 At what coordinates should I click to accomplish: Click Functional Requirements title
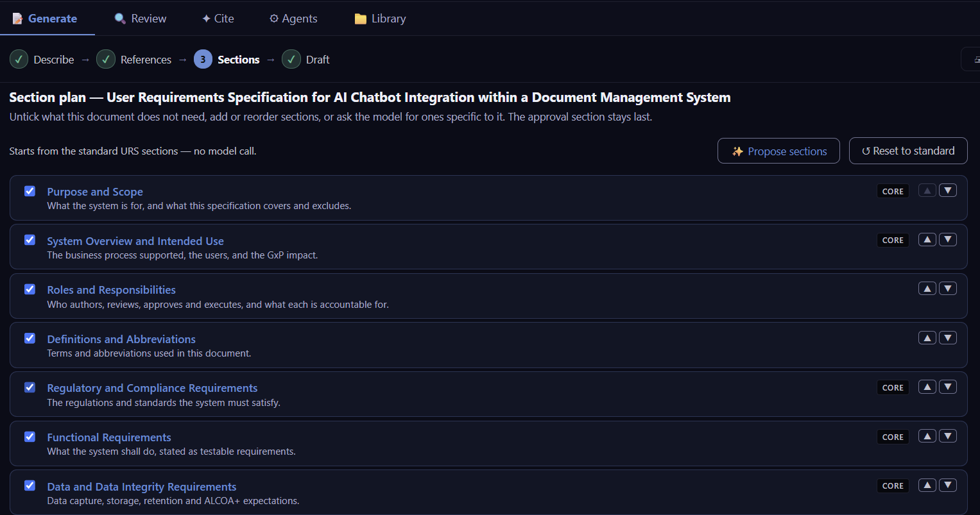pyautogui.click(x=109, y=437)
